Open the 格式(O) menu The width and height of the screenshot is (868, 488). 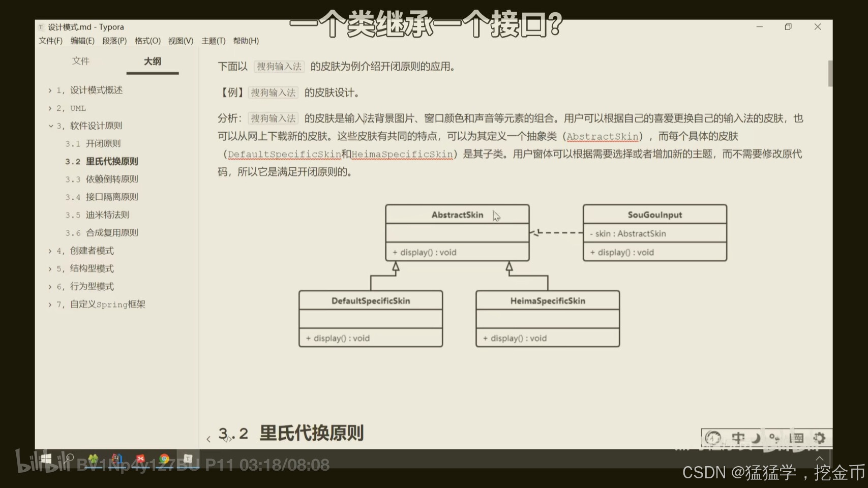(x=147, y=41)
